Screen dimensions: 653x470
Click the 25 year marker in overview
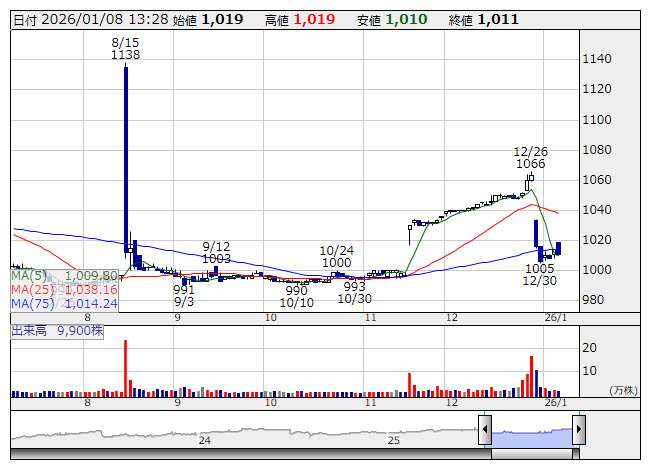394,440
